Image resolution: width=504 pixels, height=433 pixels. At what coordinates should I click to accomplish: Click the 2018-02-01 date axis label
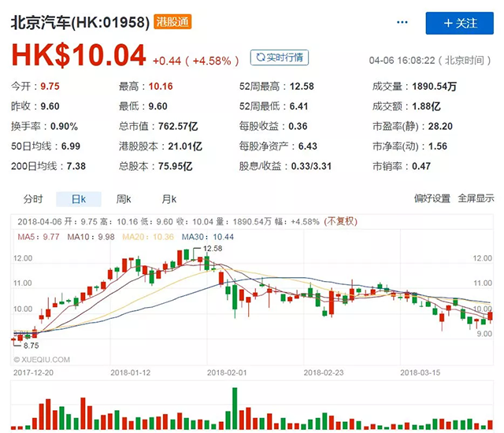pyautogui.click(x=227, y=372)
